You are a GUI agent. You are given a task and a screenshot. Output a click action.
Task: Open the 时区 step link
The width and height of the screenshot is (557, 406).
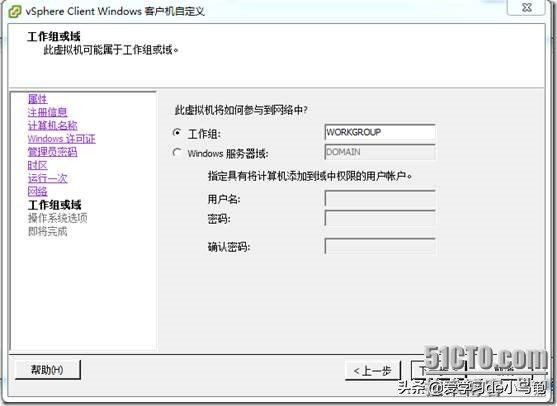click(x=37, y=165)
